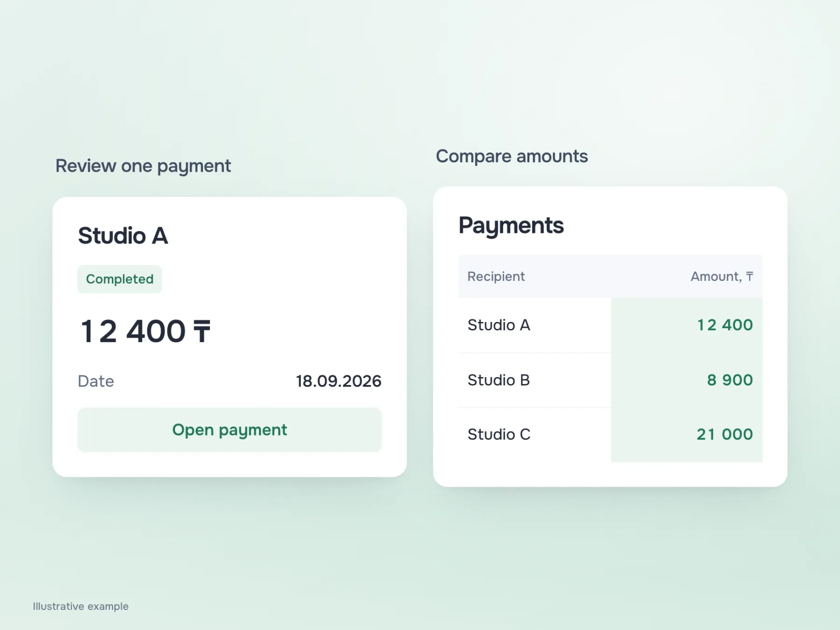Image resolution: width=840 pixels, height=630 pixels.
Task: Click the 'Review one payment' heading
Action: pyautogui.click(x=143, y=166)
